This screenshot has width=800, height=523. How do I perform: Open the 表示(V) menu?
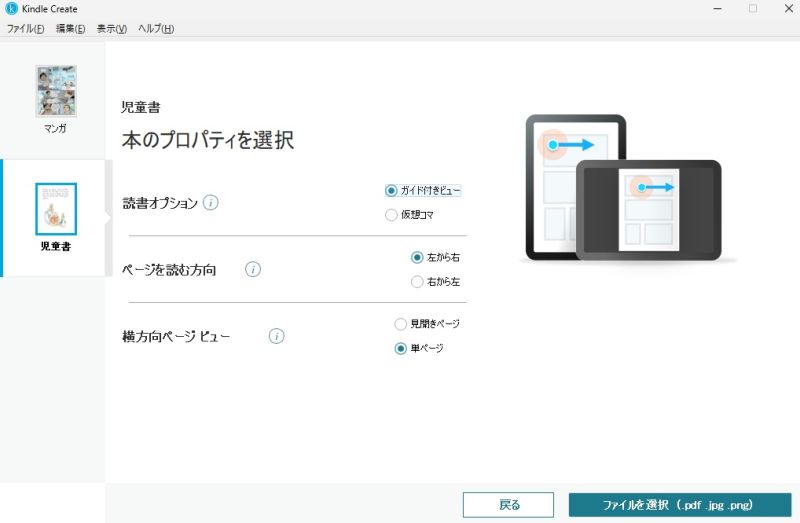pos(112,29)
